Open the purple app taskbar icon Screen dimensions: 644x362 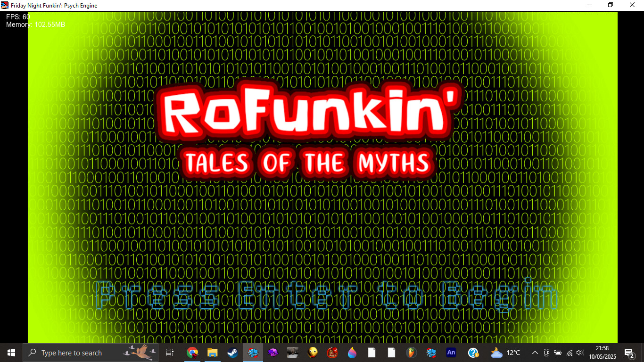pos(272,353)
